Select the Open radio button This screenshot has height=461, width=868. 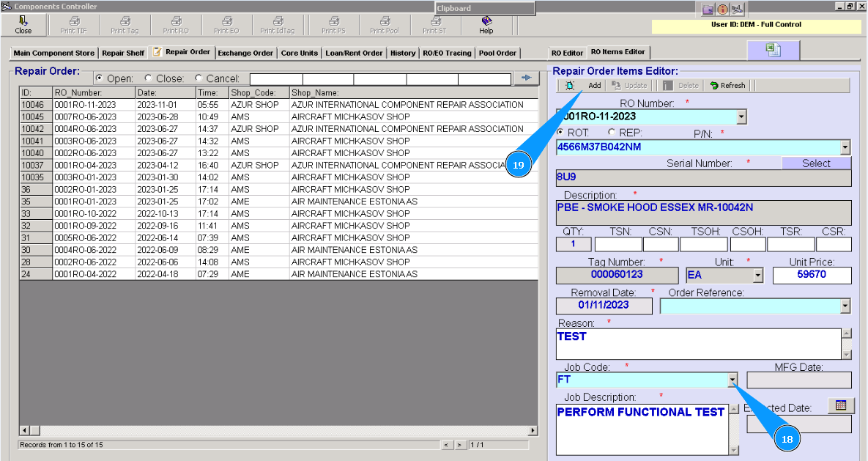(99, 78)
